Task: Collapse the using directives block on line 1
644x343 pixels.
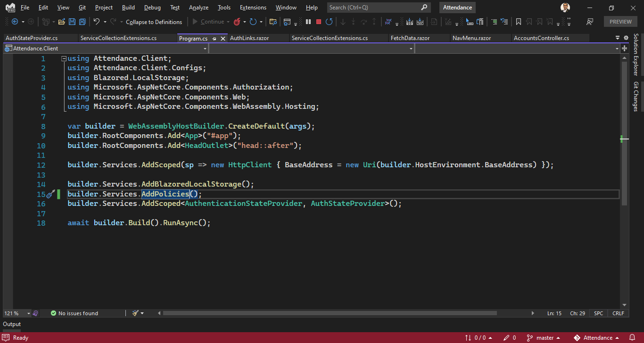Action: tap(64, 58)
